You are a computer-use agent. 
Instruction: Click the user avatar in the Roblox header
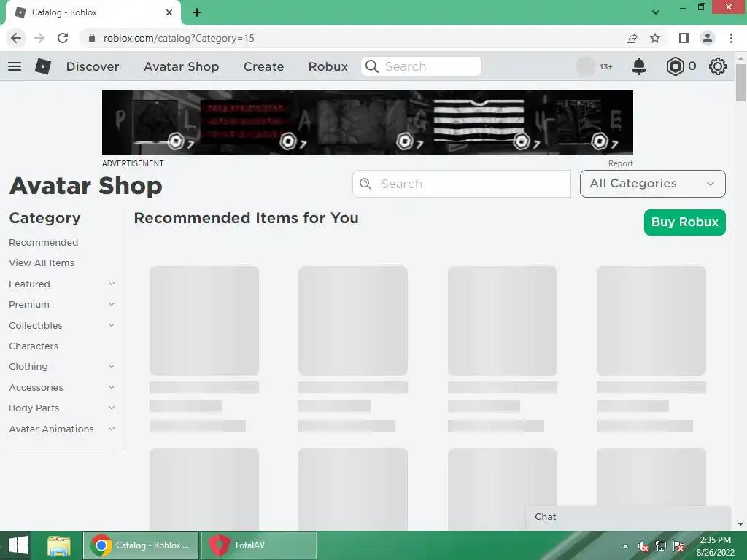click(x=586, y=66)
